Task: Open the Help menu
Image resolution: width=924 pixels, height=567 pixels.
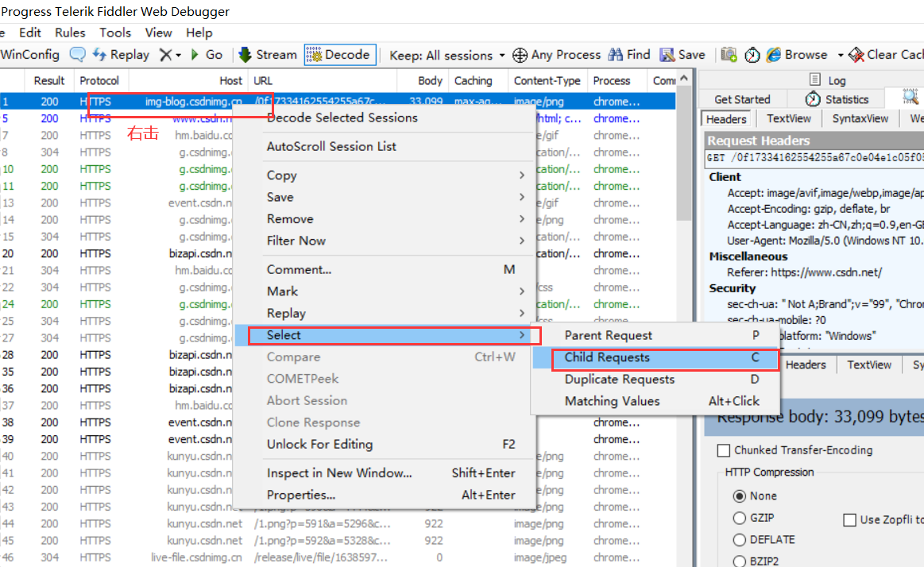Action: [x=199, y=33]
